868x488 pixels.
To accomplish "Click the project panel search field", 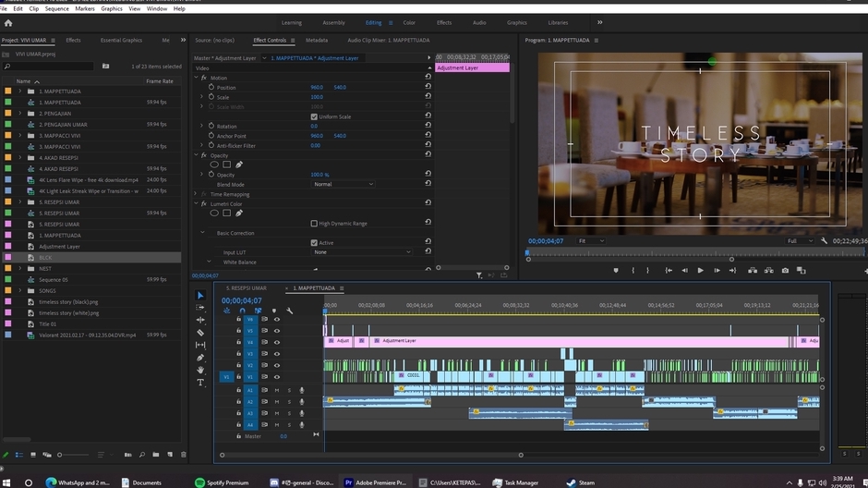I will 51,67.
